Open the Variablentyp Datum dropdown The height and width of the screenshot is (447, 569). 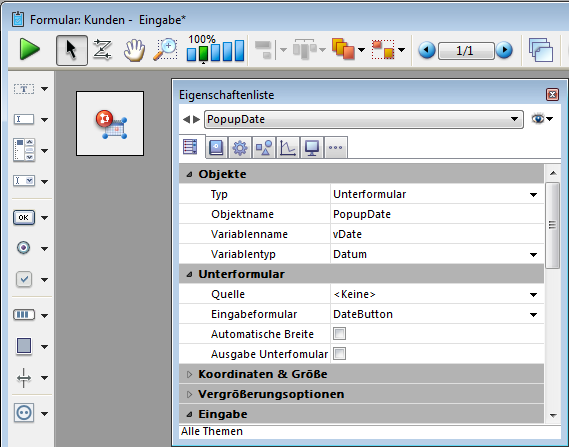point(533,254)
